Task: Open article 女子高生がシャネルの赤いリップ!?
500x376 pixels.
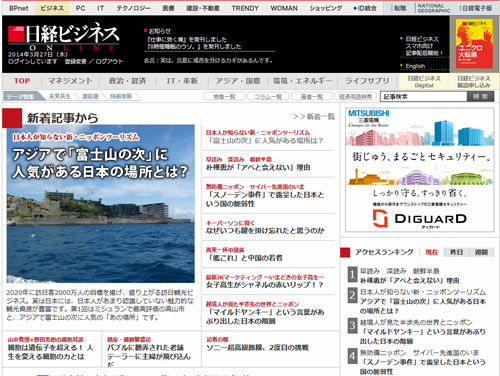Action: (x=265, y=285)
